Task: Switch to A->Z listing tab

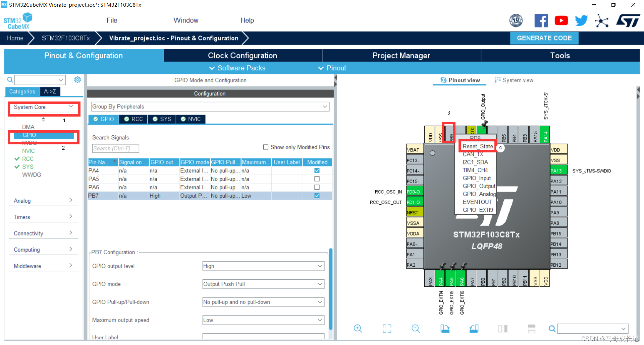Action: tap(50, 91)
